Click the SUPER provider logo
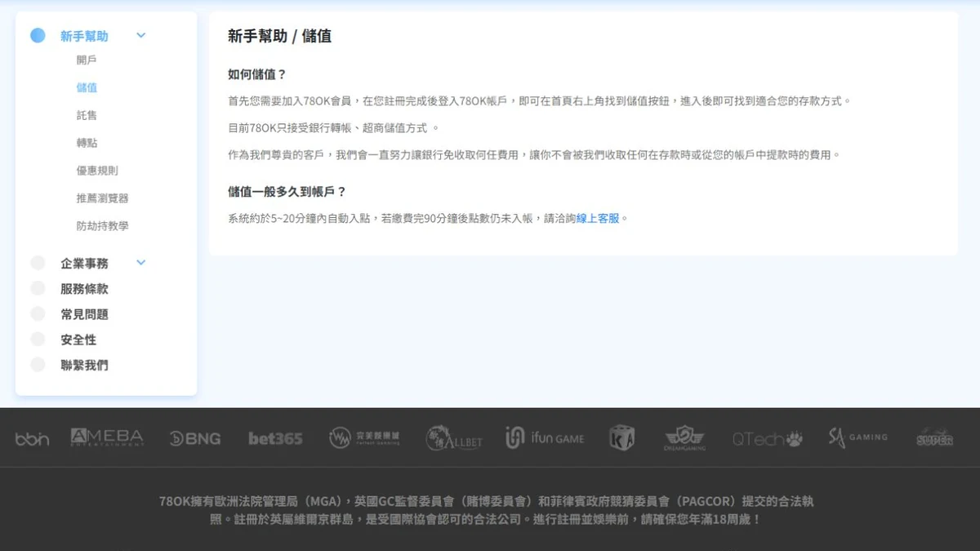This screenshot has width=980, height=551. tap(934, 438)
